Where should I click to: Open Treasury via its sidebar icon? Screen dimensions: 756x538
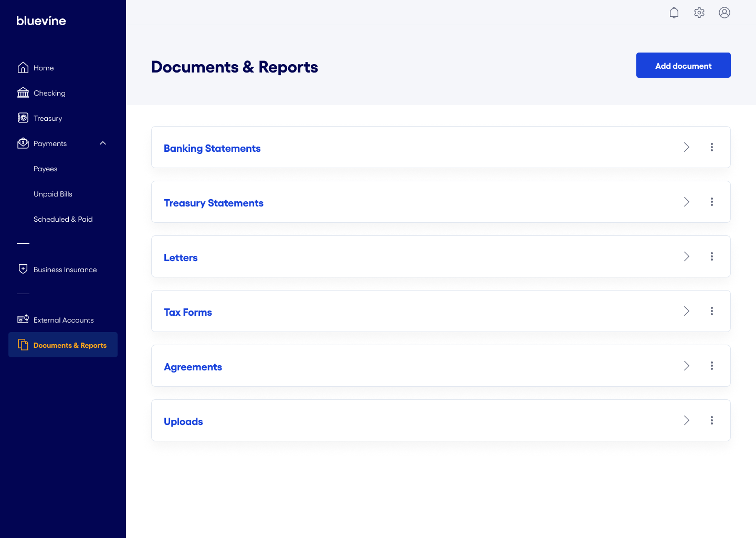click(23, 118)
